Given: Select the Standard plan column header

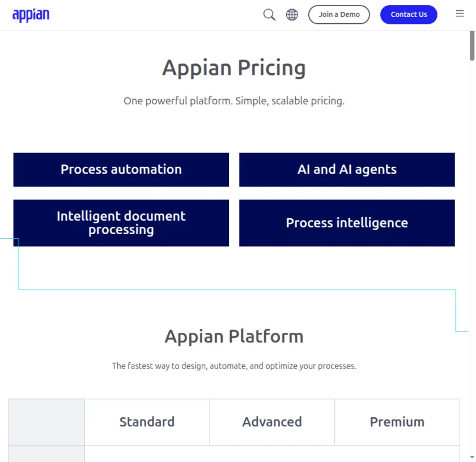Looking at the screenshot, I should [x=147, y=422].
